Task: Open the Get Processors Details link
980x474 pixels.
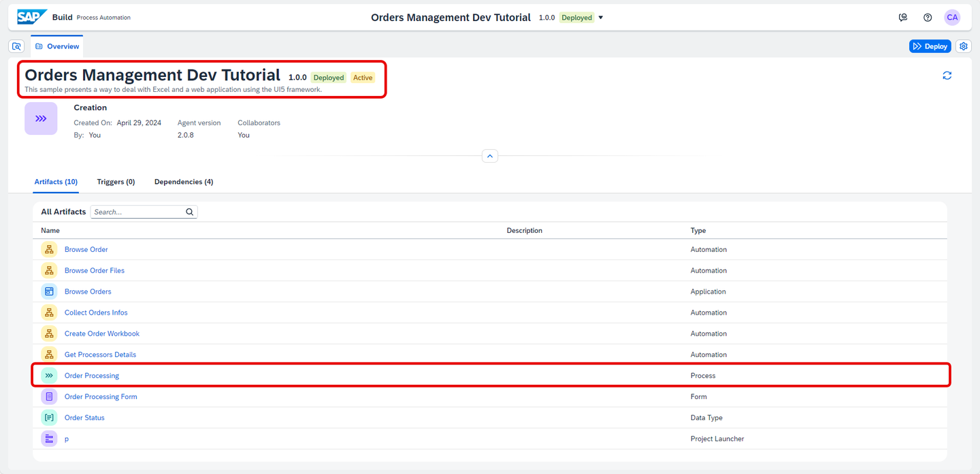Action: click(100, 355)
